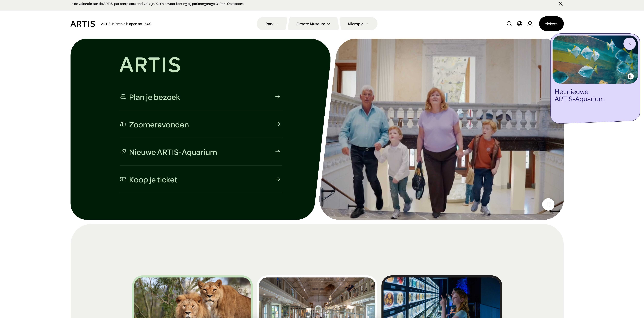The image size is (644, 318).
Task: Open the Het nieuwe ARTIS-Aquarium promo title
Action: 580,95
